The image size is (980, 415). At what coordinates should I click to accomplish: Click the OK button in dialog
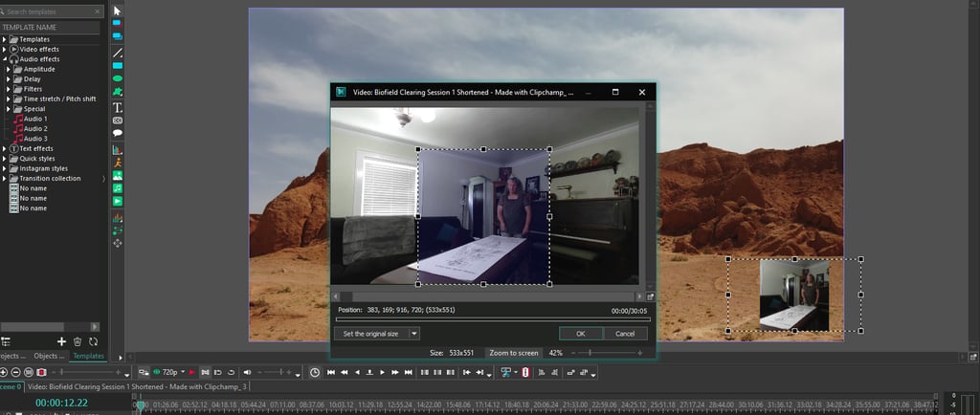point(581,334)
